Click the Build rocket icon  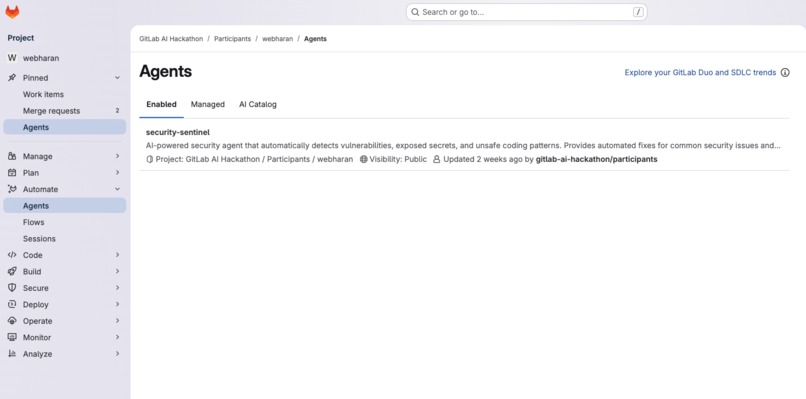point(12,271)
